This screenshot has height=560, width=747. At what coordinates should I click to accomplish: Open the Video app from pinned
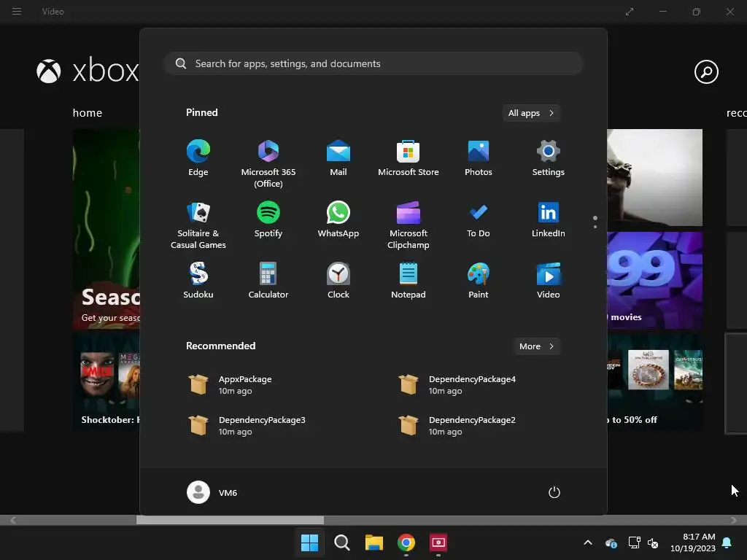click(549, 281)
